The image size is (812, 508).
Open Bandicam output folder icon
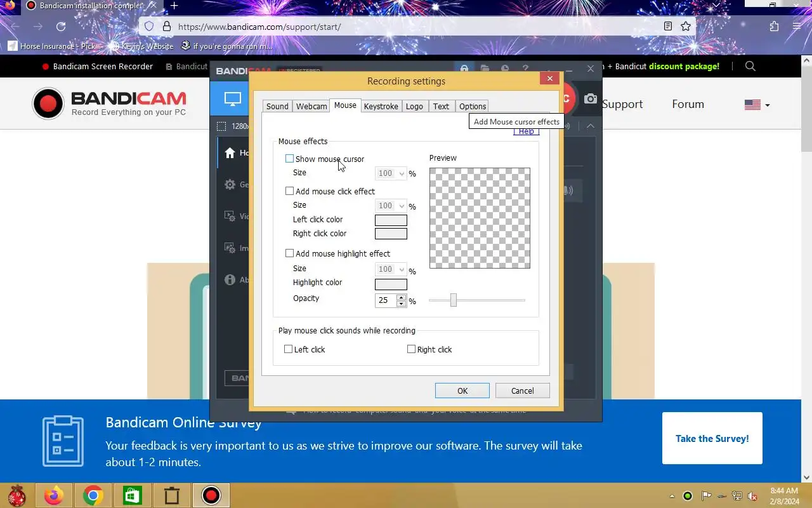tap(485, 69)
